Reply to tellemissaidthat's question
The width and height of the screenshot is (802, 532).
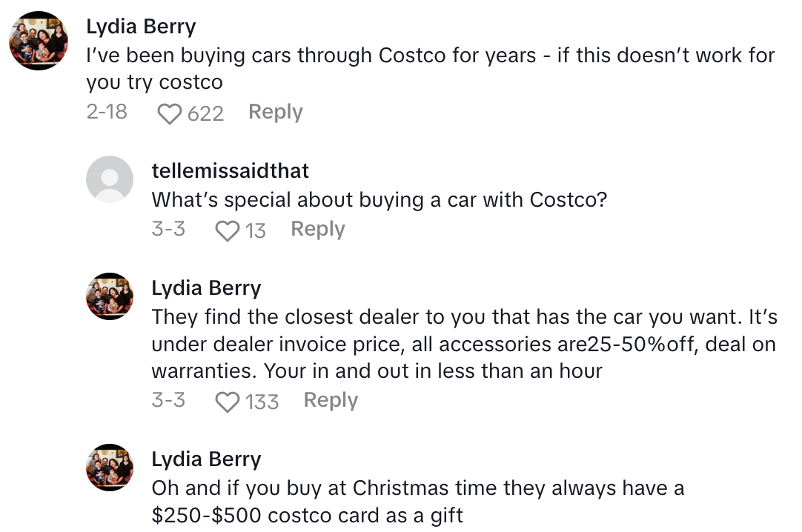[317, 230]
